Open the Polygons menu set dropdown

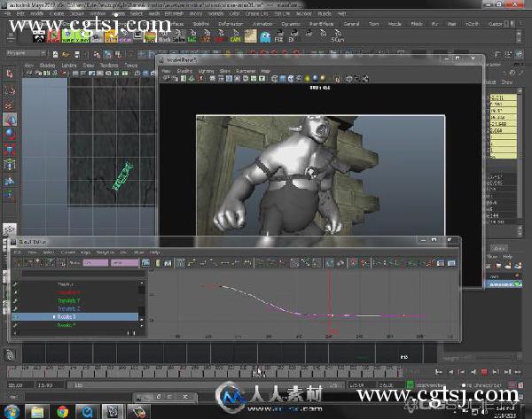[26, 53]
